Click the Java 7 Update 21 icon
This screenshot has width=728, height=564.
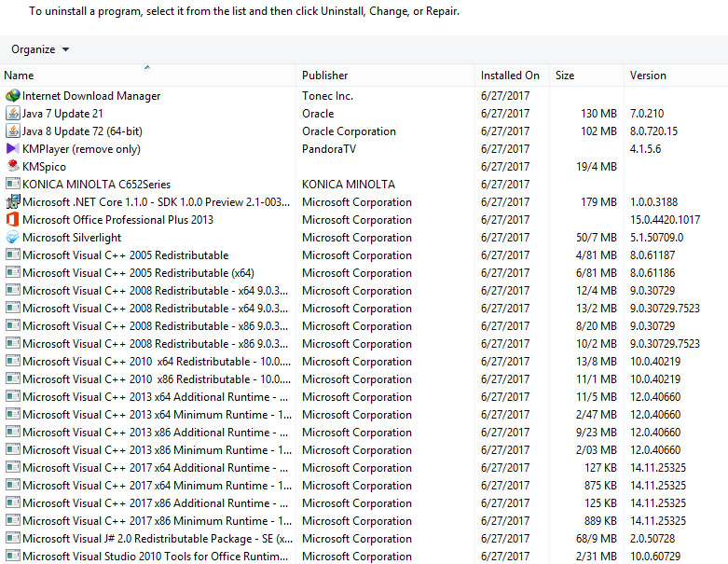(x=12, y=113)
